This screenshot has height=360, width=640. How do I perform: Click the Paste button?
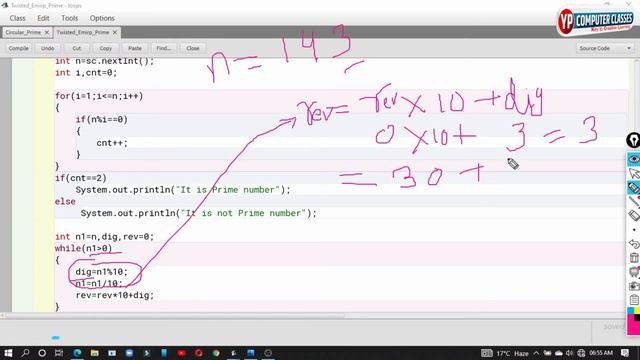click(x=135, y=48)
